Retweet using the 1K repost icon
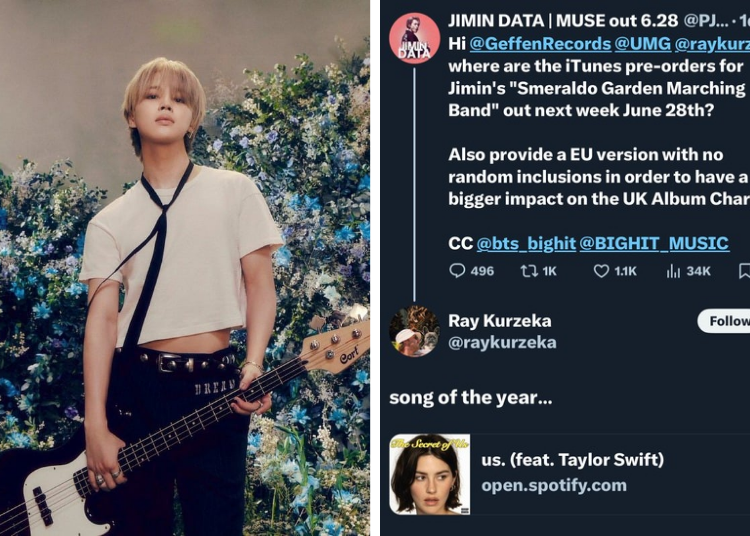This screenshot has width=750, height=536. click(x=529, y=271)
